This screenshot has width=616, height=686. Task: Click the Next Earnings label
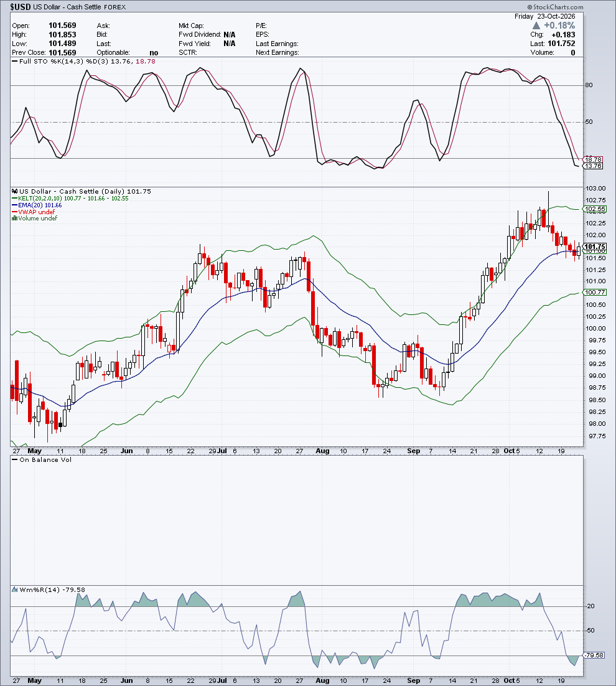pos(278,52)
